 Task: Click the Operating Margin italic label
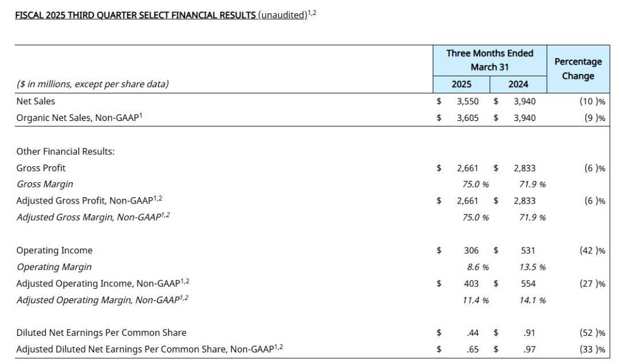click(x=54, y=267)
